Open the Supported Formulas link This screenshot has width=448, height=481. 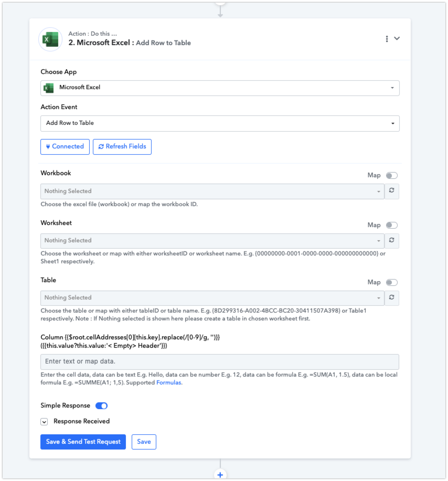click(169, 383)
